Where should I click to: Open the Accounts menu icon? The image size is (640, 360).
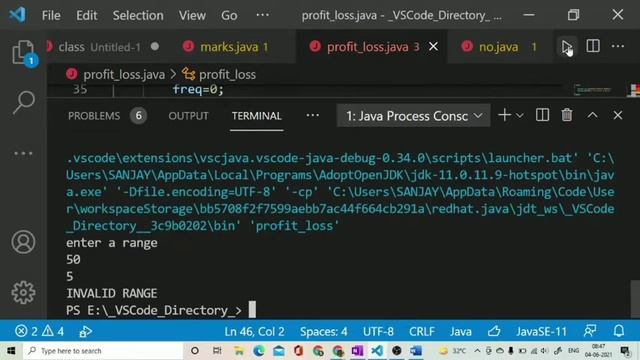[23, 242]
